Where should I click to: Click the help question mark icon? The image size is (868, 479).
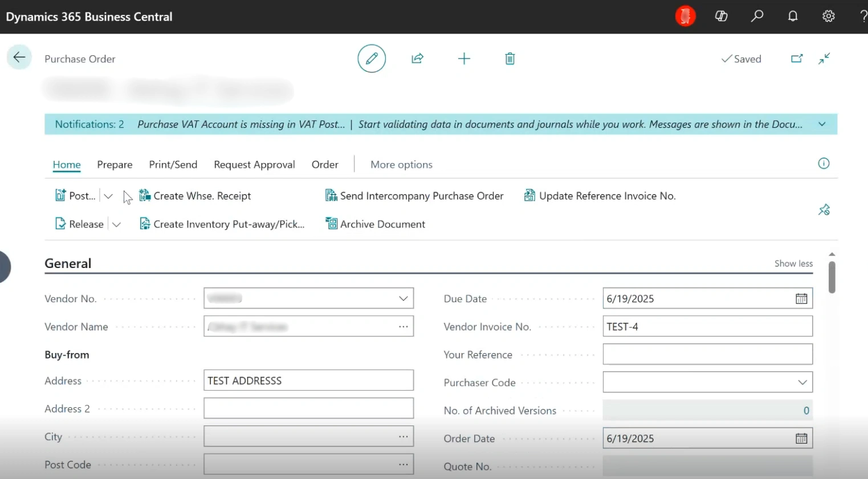click(863, 17)
